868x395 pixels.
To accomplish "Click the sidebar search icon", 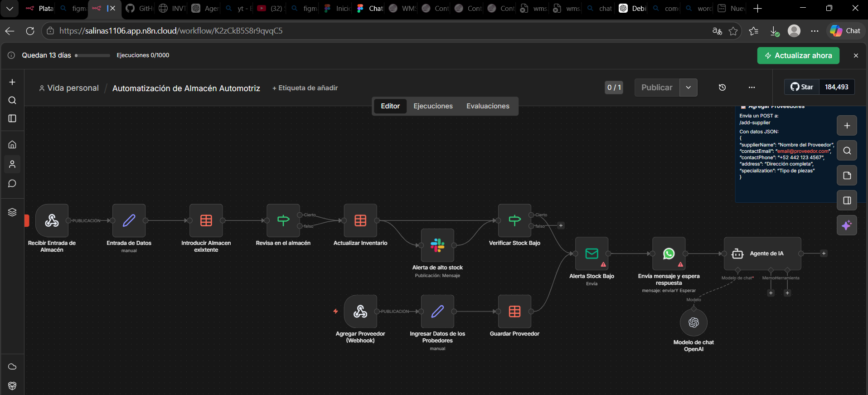I will tap(12, 100).
